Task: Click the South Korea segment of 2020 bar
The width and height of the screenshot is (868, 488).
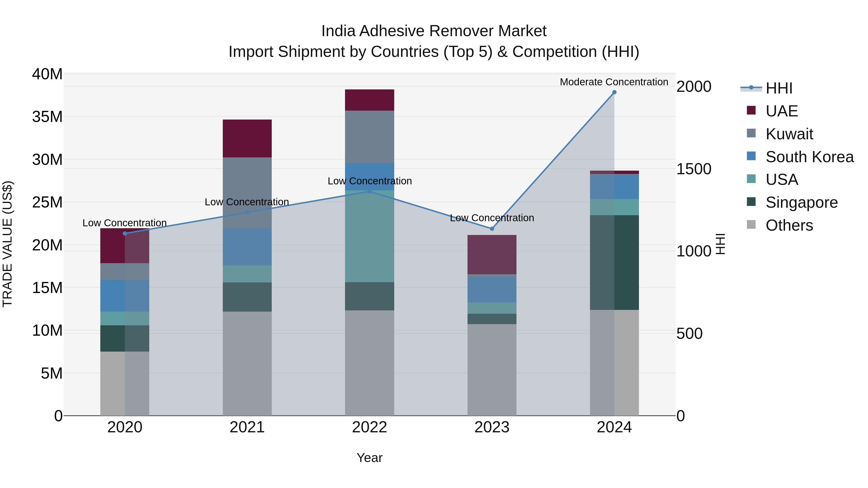Action: tap(125, 296)
